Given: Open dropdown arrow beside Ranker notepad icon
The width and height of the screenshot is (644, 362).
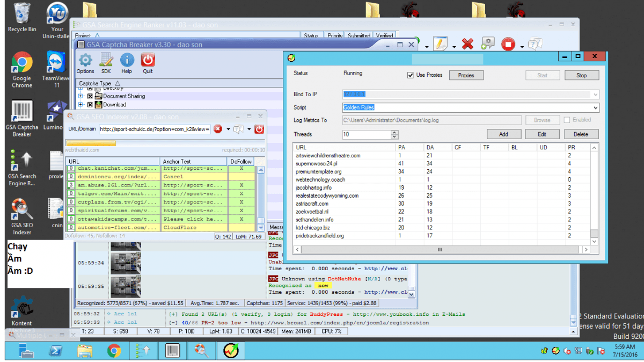Looking at the screenshot, I should tap(453, 47).
